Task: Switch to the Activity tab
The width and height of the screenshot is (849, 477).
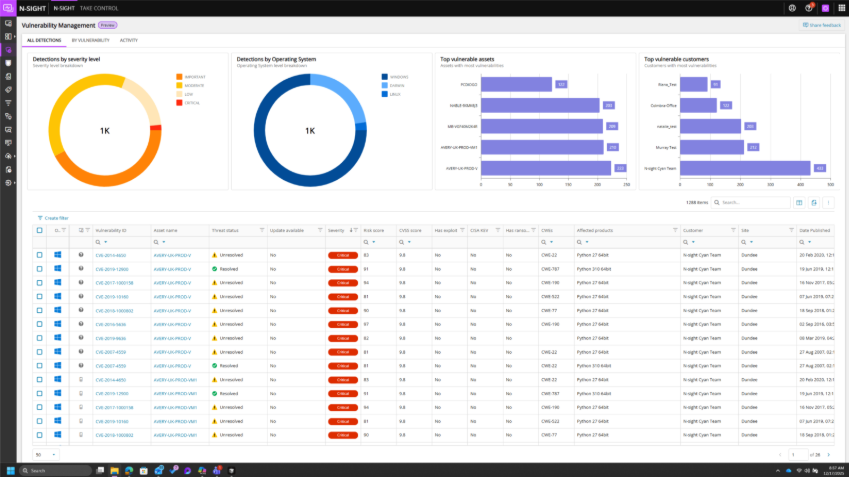Action: tap(129, 41)
